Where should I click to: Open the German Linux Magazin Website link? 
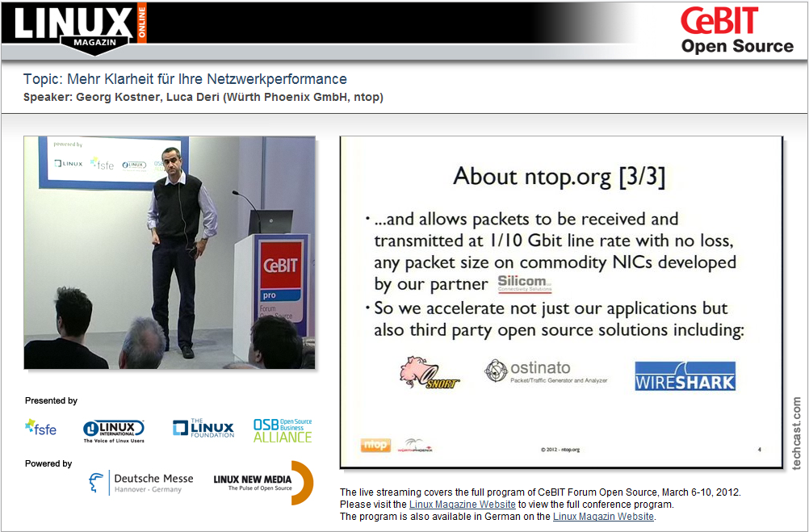pyautogui.click(x=603, y=517)
